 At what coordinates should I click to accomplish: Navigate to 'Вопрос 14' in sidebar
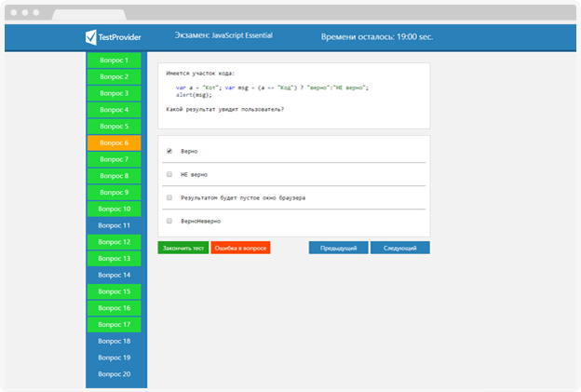[114, 276]
